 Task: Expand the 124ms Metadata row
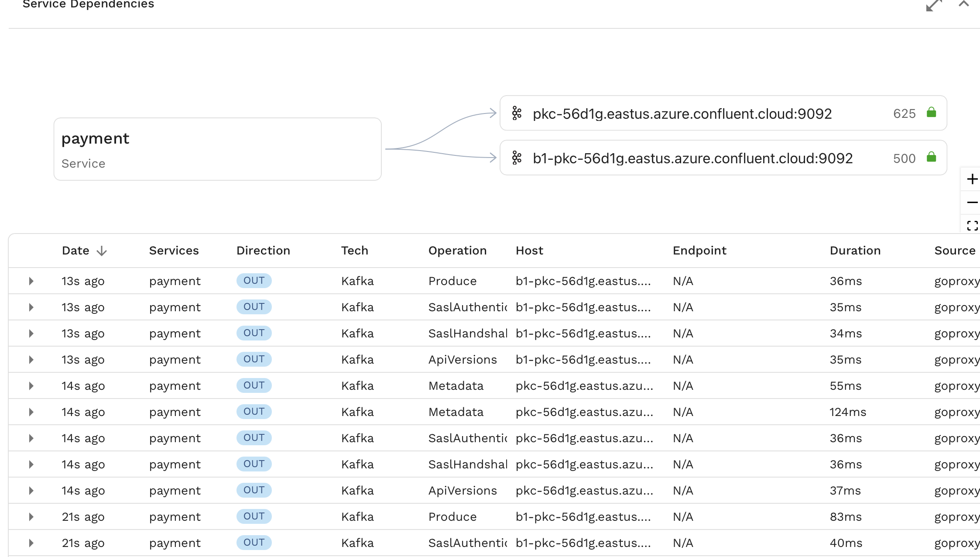(31, 412)
